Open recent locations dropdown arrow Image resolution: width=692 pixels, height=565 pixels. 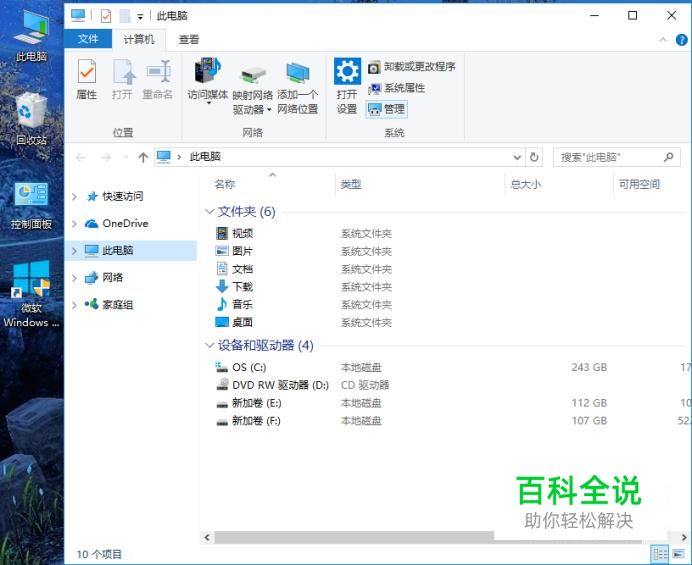tap(125, 157)
